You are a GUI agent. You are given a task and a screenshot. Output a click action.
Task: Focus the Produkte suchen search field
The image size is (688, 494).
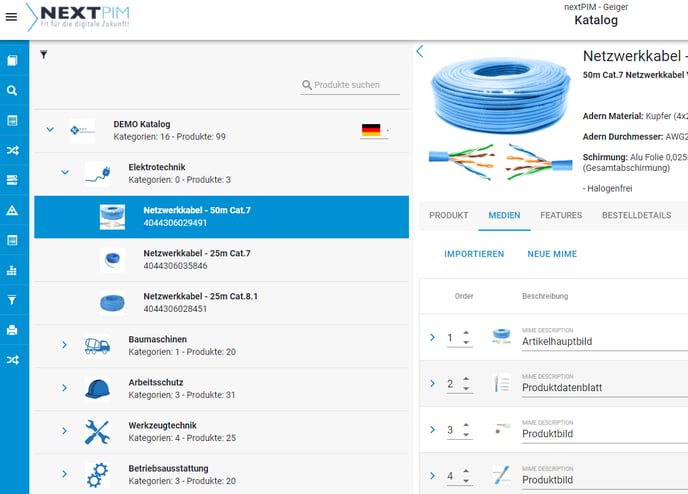(x=350, y=85)
